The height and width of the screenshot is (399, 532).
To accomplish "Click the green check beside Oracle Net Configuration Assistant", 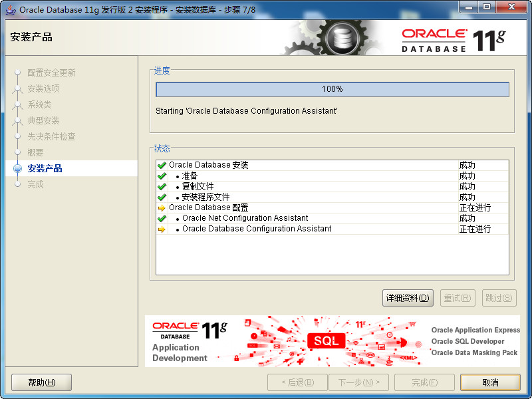I will pos(162,218).
